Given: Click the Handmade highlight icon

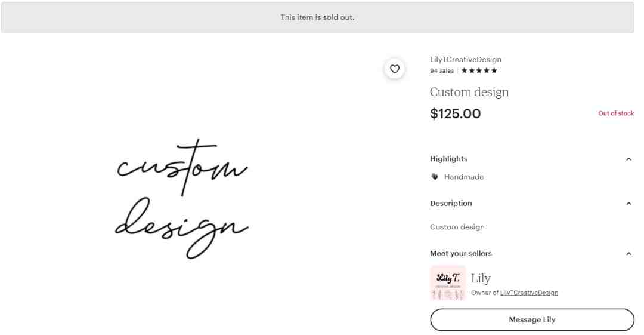Looking at the screenshot, I should coord(435,177).
